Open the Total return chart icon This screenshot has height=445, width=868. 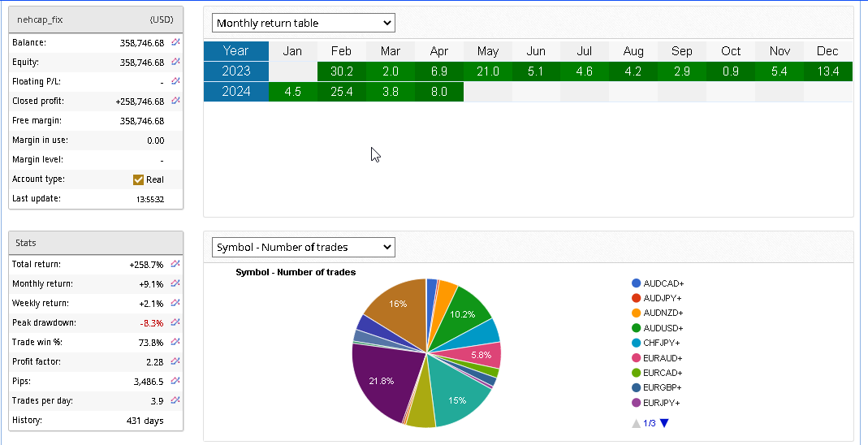tap(175, 264)
